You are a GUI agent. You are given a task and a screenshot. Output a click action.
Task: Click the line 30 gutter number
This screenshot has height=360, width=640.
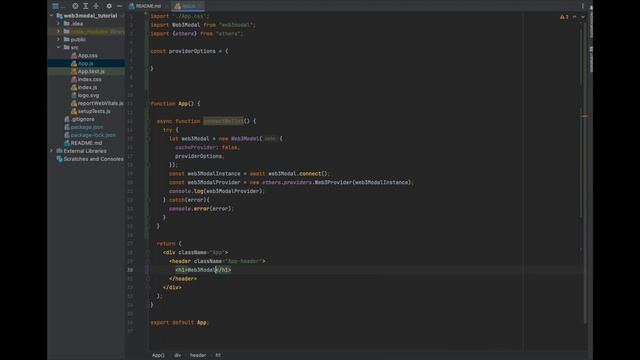(130, 270)
